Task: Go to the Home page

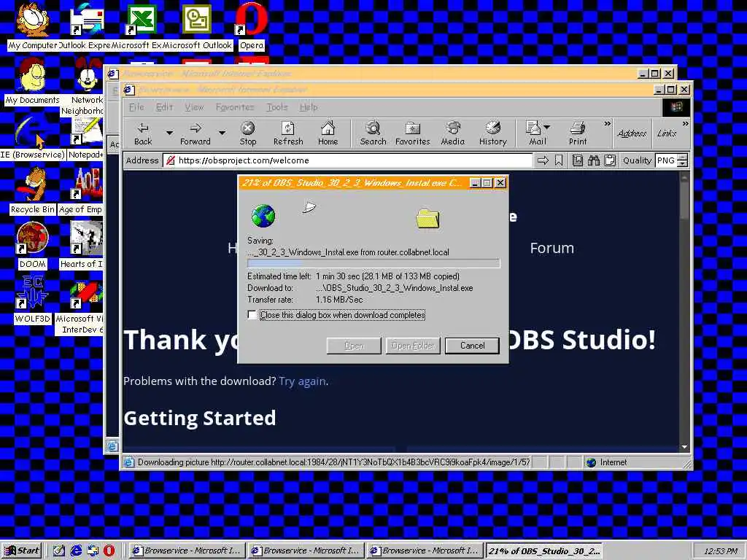Action: point(328,133)
